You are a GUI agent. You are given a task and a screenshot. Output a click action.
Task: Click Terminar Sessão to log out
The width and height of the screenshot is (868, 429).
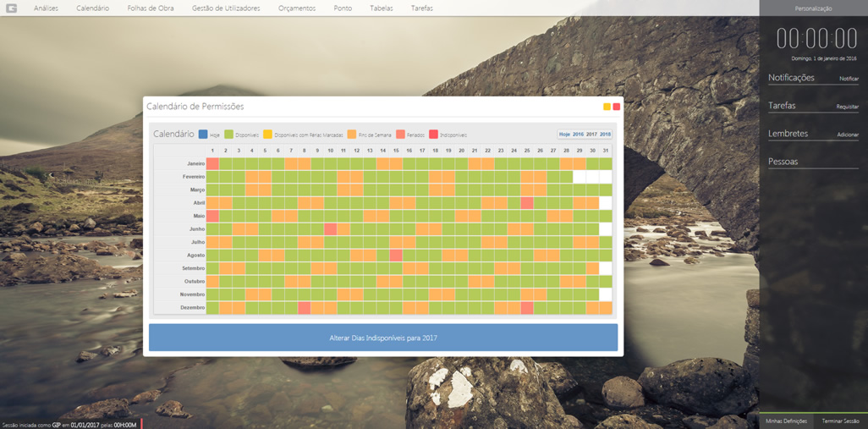[840, 421]
